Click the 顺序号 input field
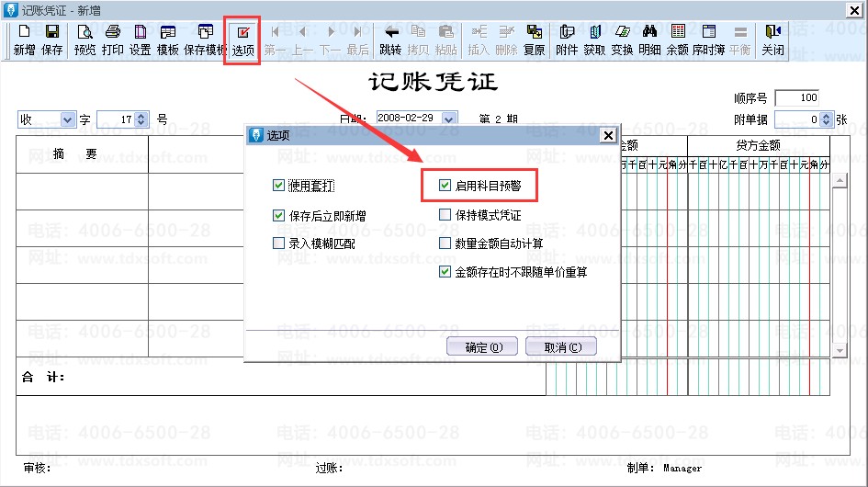This screenshot has width=868, height=487. coord(796,98)
